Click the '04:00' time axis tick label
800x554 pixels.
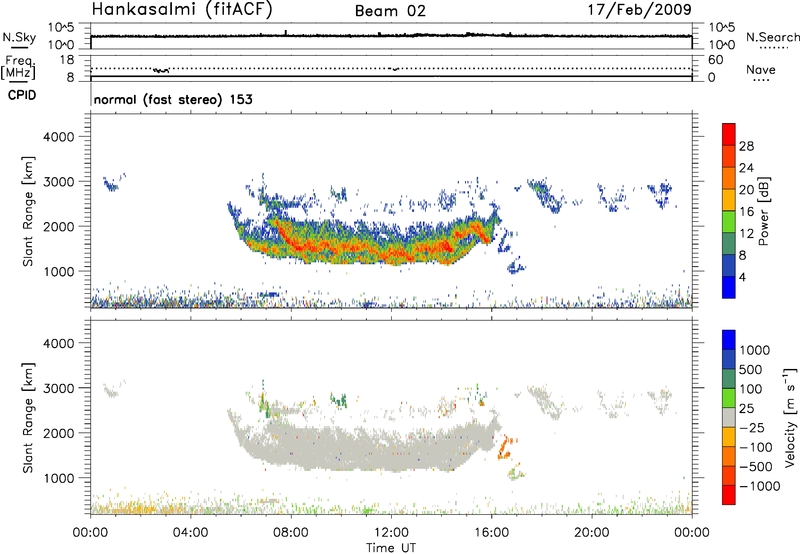[x=190, y=533]
